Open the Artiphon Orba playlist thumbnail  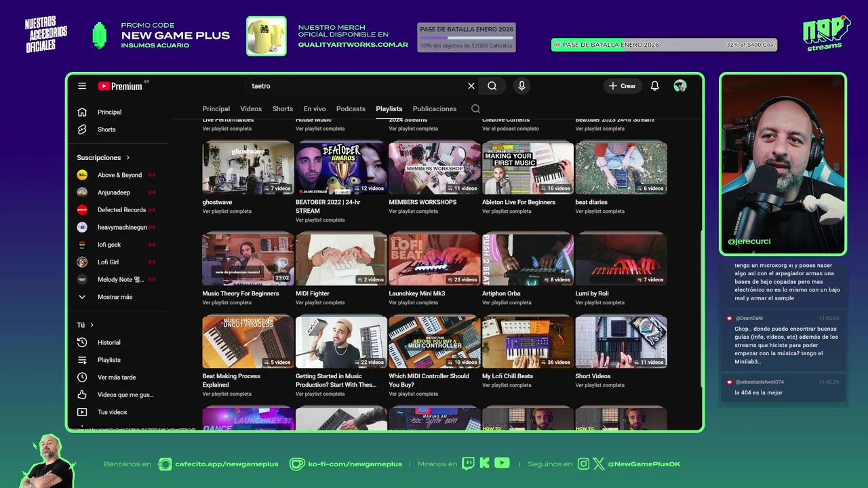tap(528, 259)
